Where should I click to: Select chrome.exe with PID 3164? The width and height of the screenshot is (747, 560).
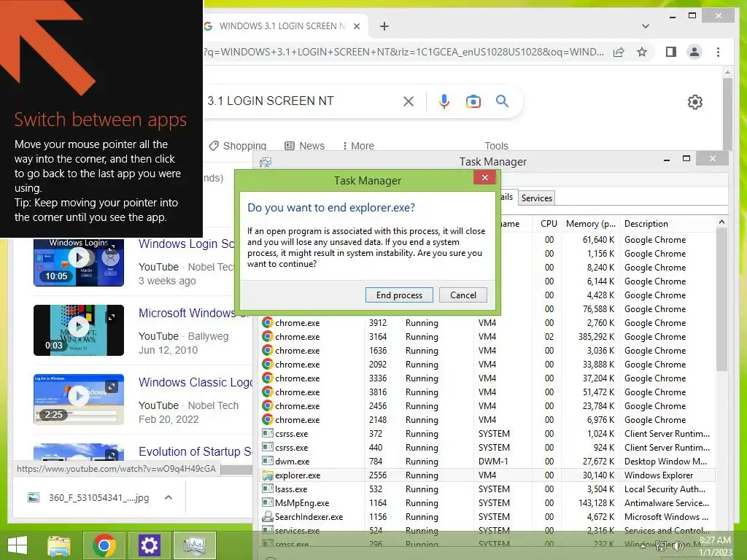point(487,337)
